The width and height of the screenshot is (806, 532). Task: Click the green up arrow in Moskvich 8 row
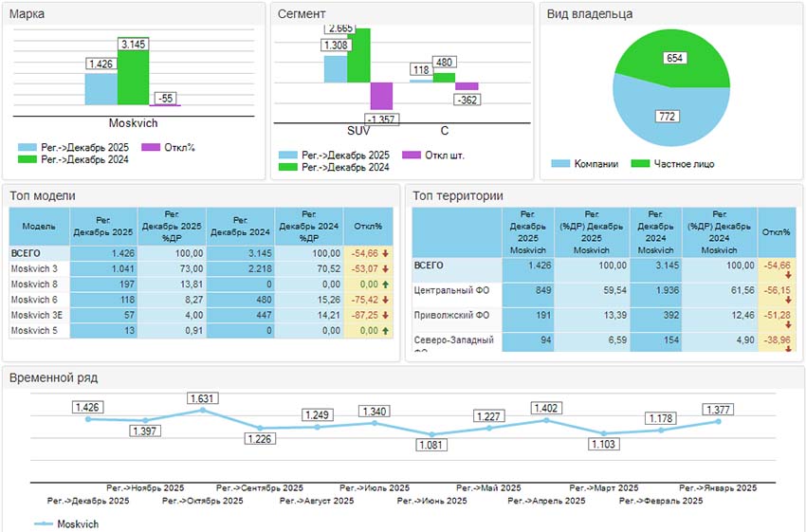coord(386,284)
